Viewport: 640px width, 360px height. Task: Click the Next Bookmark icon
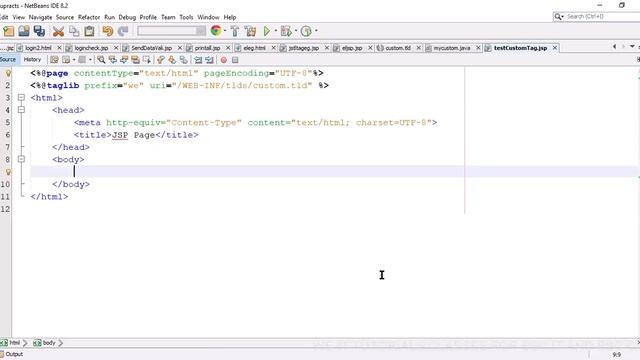[x=172, y=60]
